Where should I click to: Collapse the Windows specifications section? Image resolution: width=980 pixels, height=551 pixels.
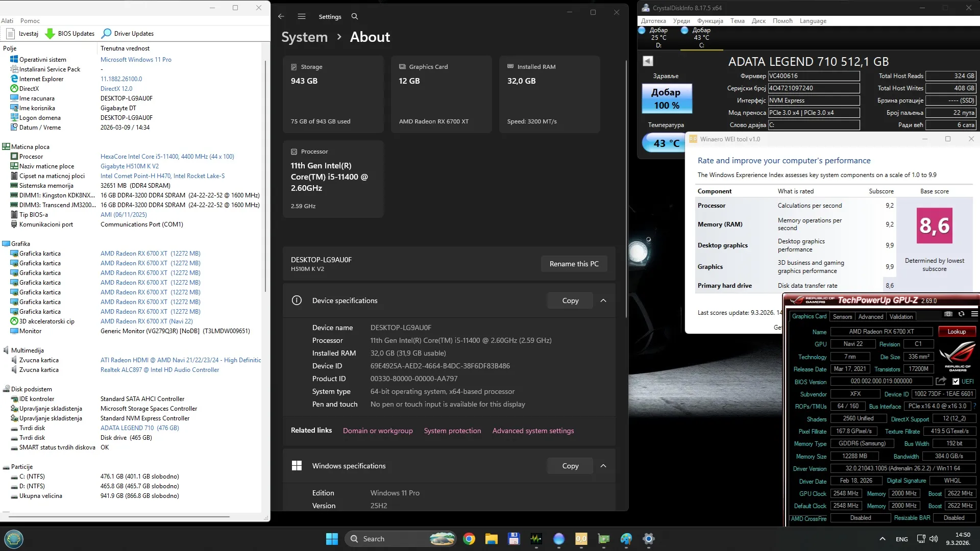coord(603,466)
